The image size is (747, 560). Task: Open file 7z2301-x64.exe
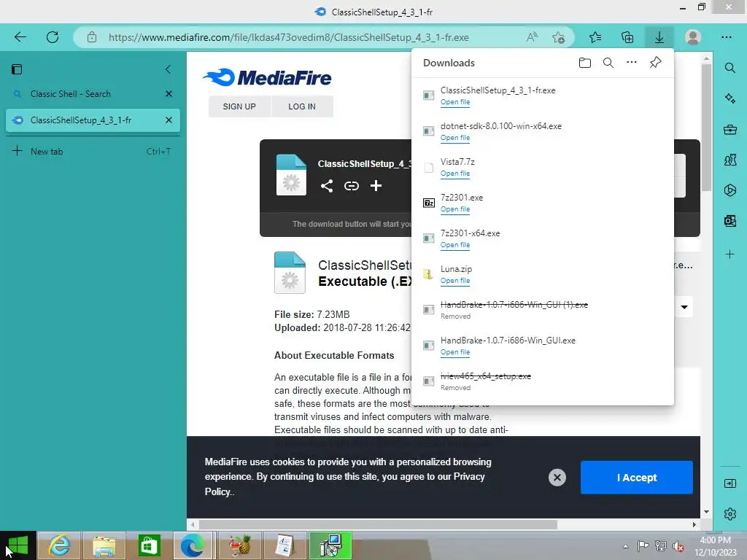click(455, 245)
